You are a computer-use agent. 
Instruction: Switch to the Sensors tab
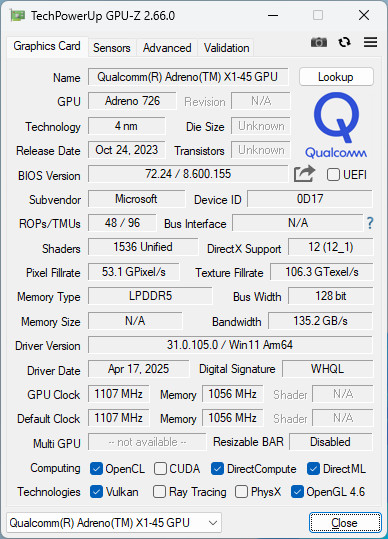click(112, 48)
